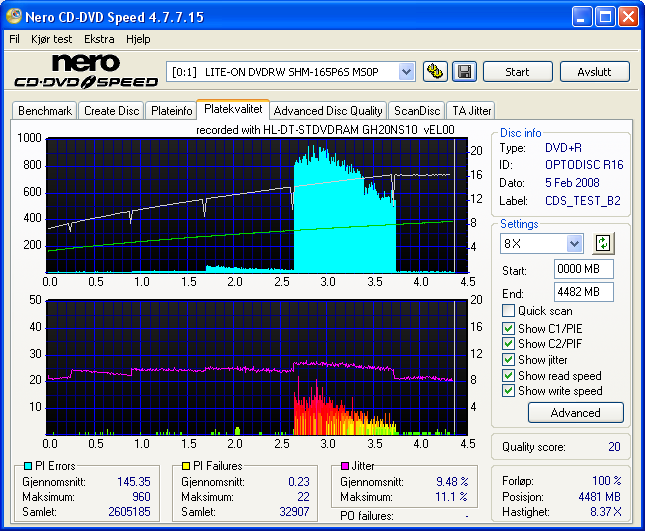
Task: Click the Start button
Action: (x=517, y=72)
